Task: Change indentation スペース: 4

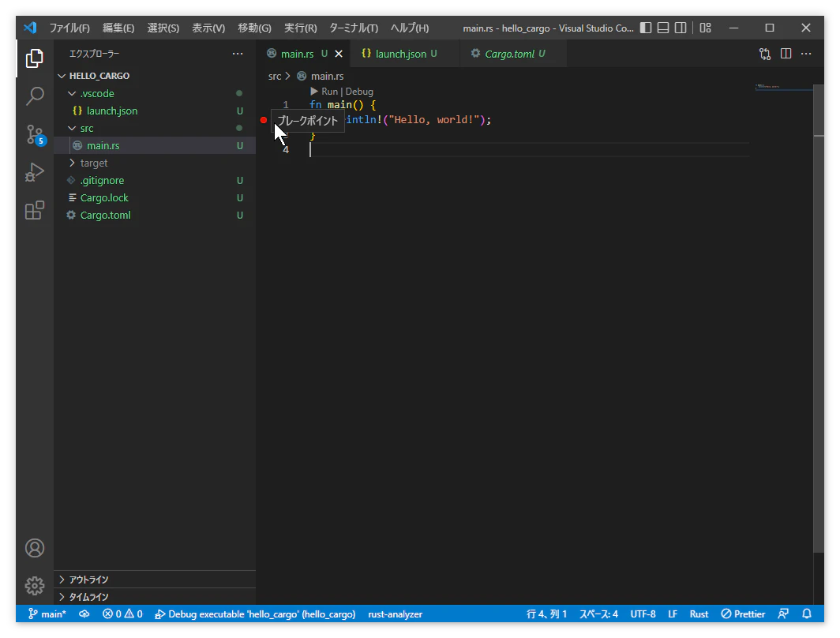Action: click(x=598, y=614)
